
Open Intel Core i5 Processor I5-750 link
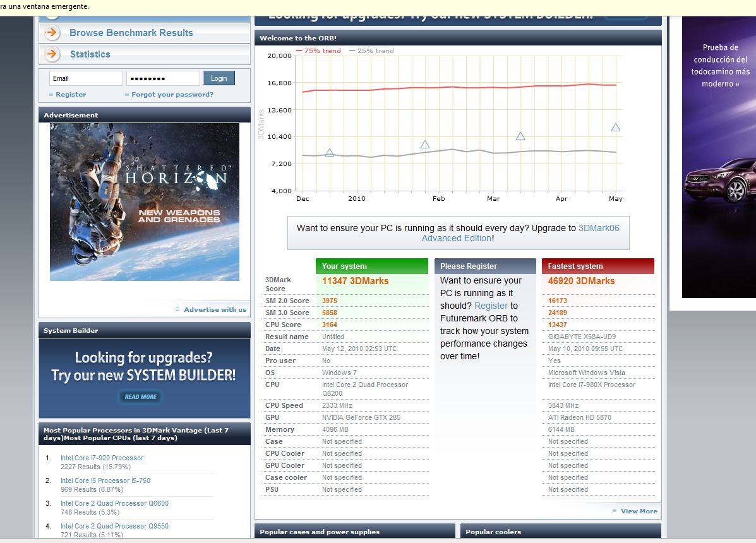click(105, 480)
